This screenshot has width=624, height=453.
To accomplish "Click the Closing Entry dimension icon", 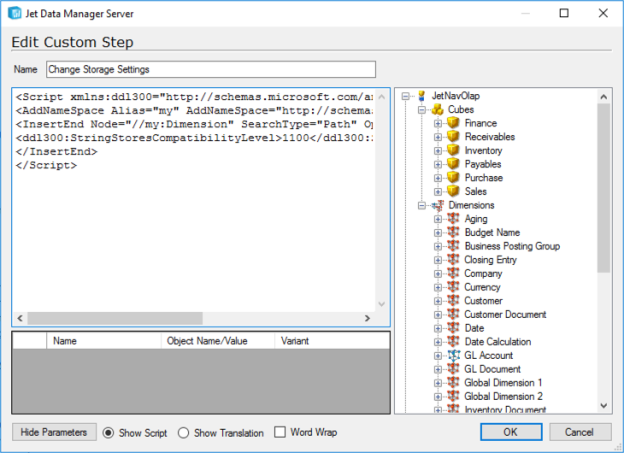I will [453, 260].
